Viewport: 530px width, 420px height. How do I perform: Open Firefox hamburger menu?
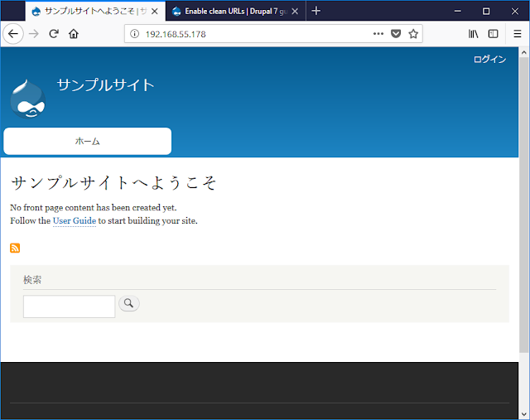coord(517,34)
